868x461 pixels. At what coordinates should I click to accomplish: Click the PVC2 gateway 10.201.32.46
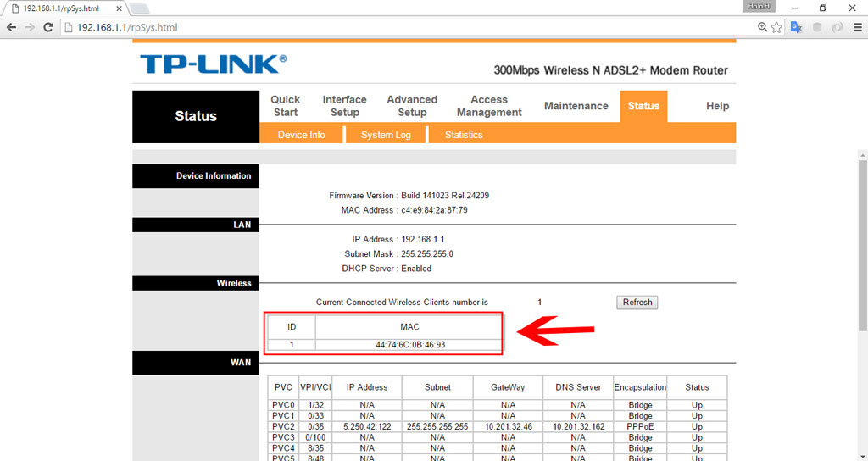[x=509, y=427]
